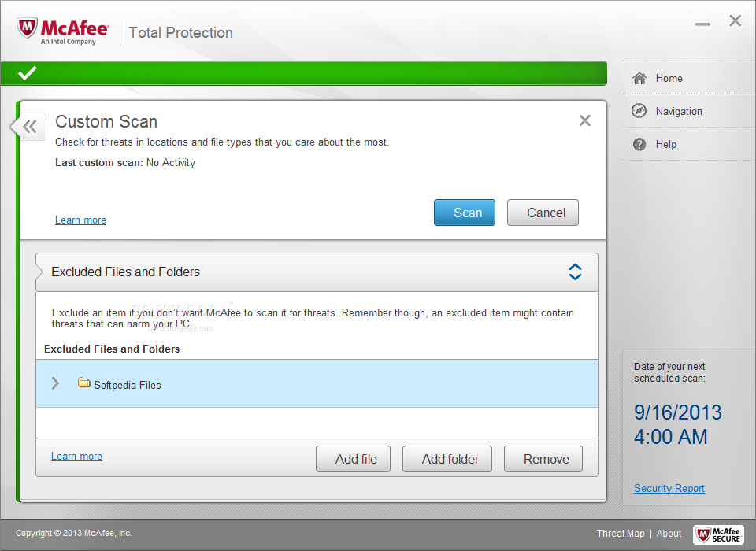Open the About link

coord(669,534)
